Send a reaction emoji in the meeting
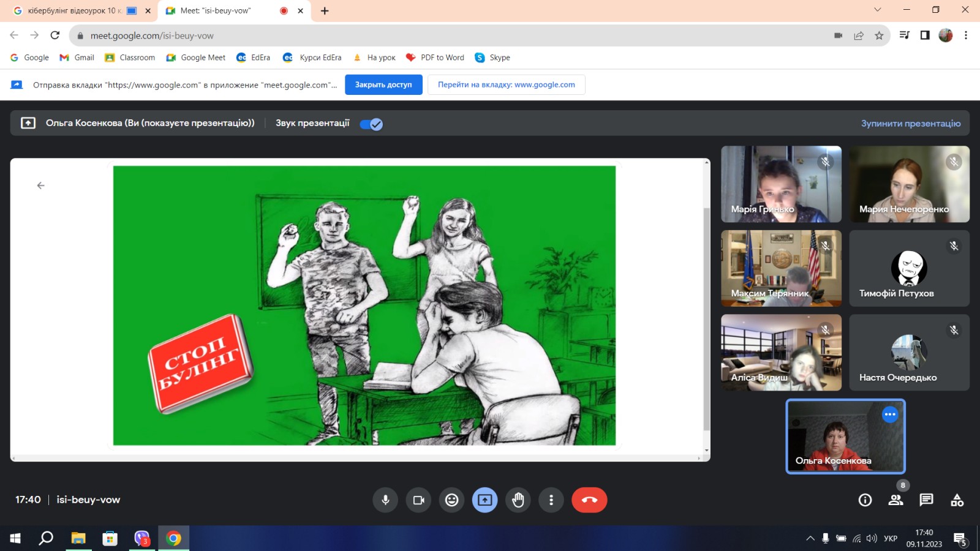The image size is (980, 551). [x=451, y=500]
